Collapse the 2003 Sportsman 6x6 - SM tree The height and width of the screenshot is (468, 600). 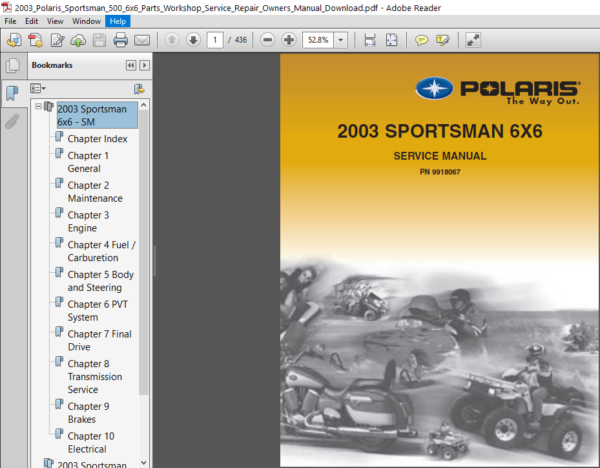[x=38, y=106]
